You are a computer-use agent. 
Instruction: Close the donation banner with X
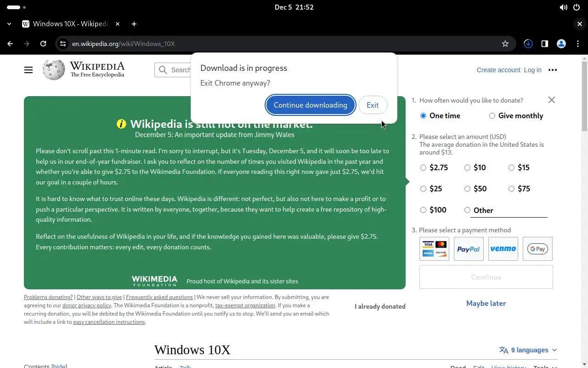tap(552, 100)
